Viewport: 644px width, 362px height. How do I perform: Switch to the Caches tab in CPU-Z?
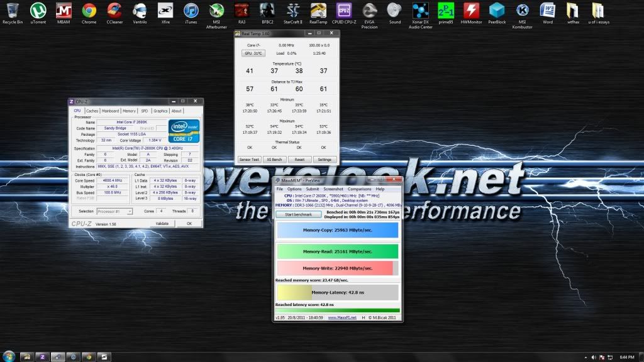(92, 111)
